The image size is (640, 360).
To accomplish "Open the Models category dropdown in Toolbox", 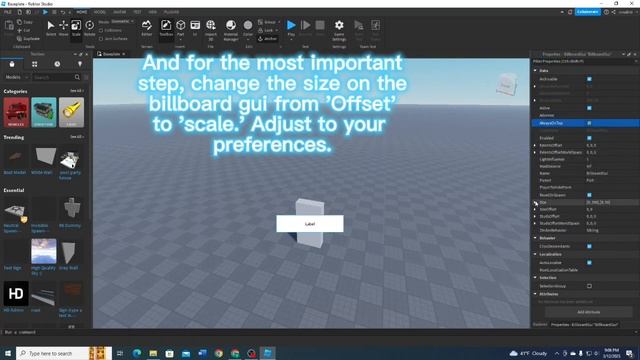I will point(16,77).
